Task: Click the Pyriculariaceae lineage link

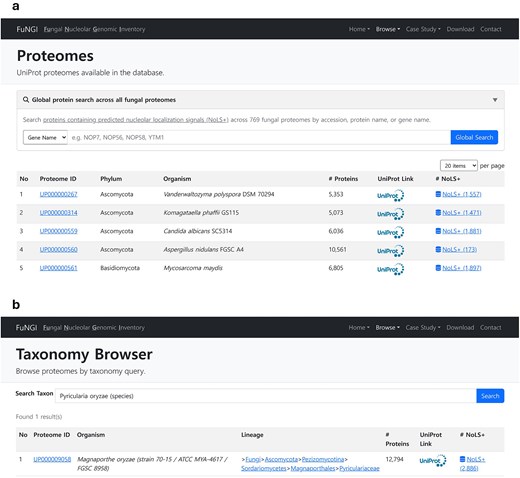Action: click(x=359, y=468)
